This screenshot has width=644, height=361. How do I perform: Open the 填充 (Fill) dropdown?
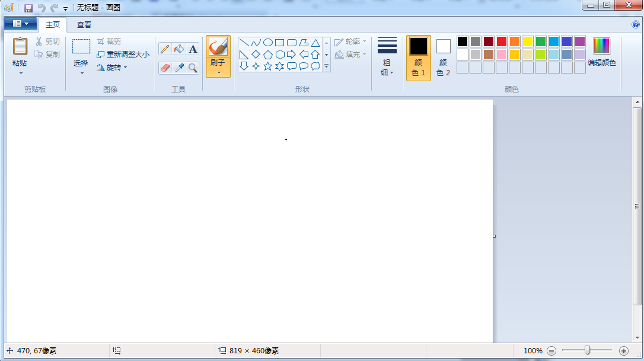coord(350,54)
